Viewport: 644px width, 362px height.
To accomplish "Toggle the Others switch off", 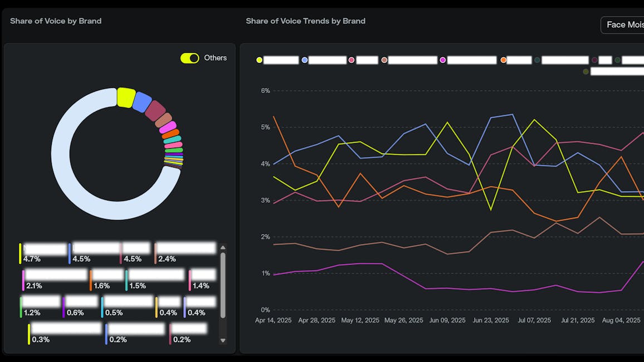I will point(190,58).
